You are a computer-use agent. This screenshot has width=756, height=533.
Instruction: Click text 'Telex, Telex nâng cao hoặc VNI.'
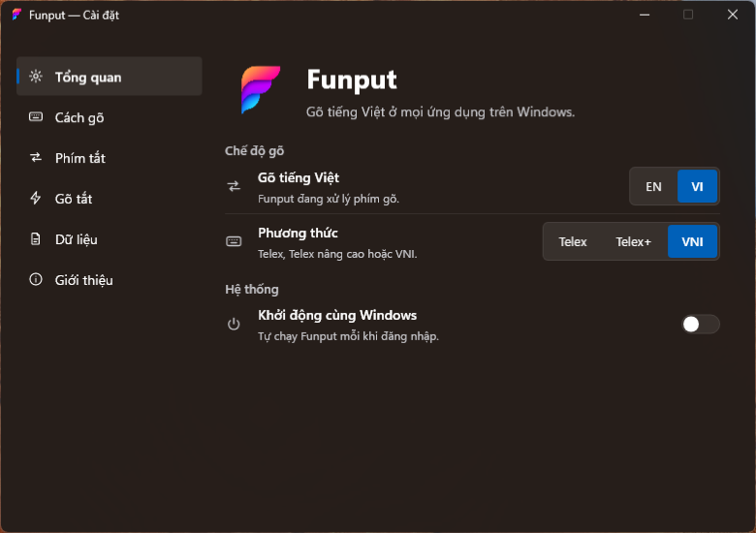click(x=337, y=254)
